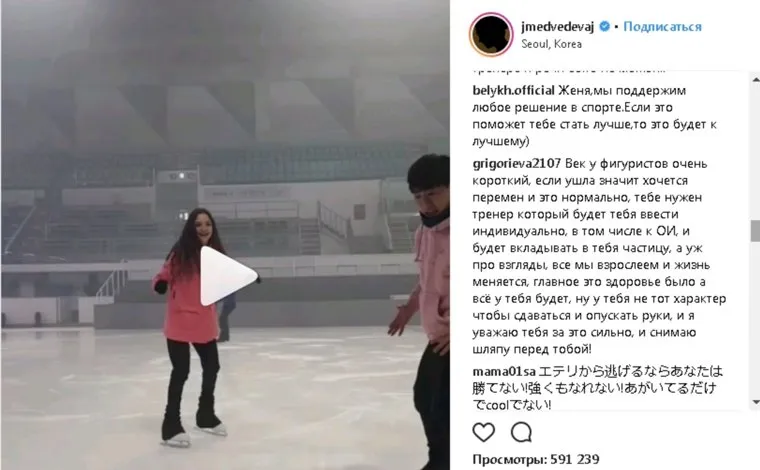The height and width of the screenshot is (470, 760).
Task: Open mama01sa commenter profile
Action: [x=504, y=372]
